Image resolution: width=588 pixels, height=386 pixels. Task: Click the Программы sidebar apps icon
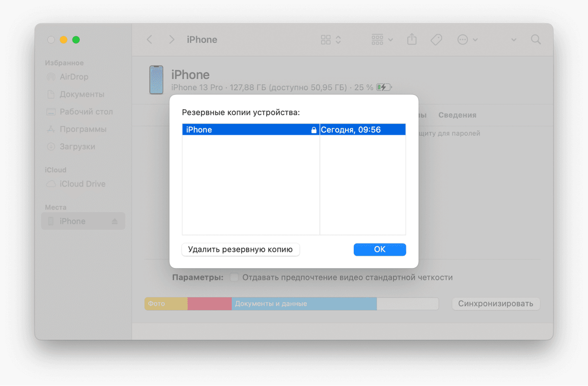[x=50, y=129]
